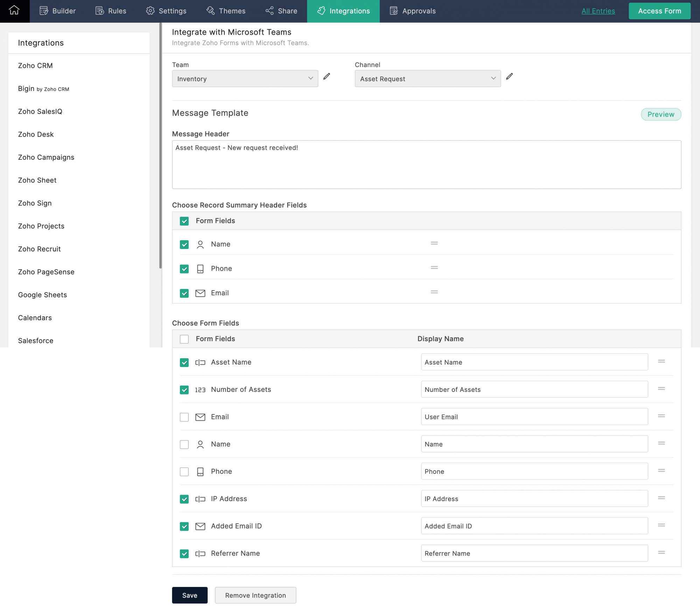Uncheck the Name header field checkbox
The image size is (700, 615).
[184, 244]
